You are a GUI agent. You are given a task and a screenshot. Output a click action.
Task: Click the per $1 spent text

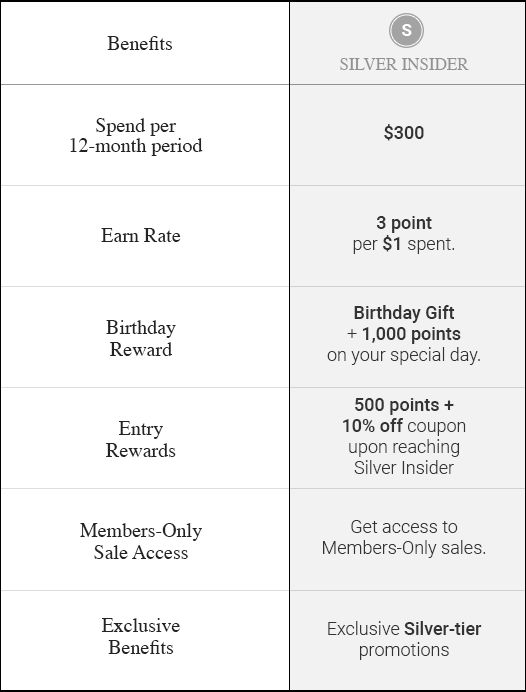point(404,244)
